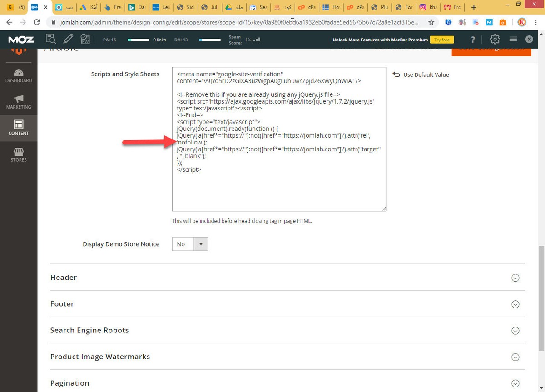The width and height of the screenshot is (545, 392).
Task: Switch to the 'Sid' browser tab
Action: (185, 7)
